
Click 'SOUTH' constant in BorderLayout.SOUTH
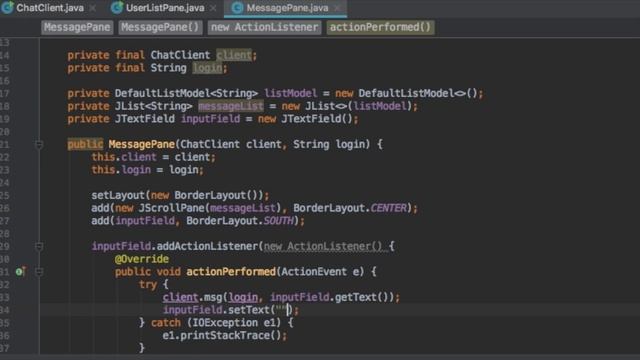pyautogui.click(x=278, y=221)
